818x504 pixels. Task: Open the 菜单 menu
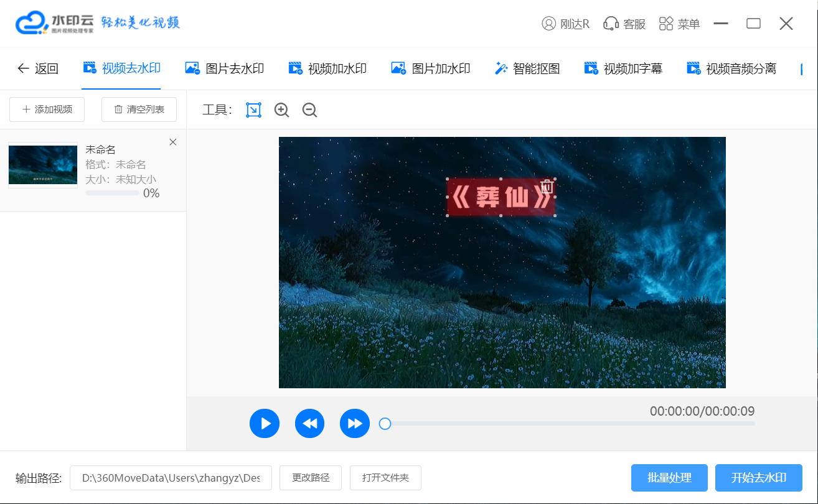679,24
